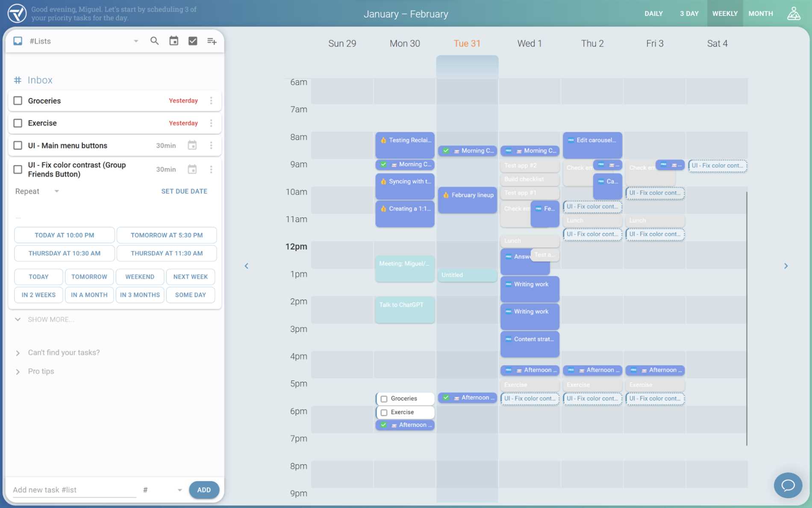This screenshot has height=508, width=812.
Task: Expand SHOW MORE... options
Action: click(x=45, y=319)
